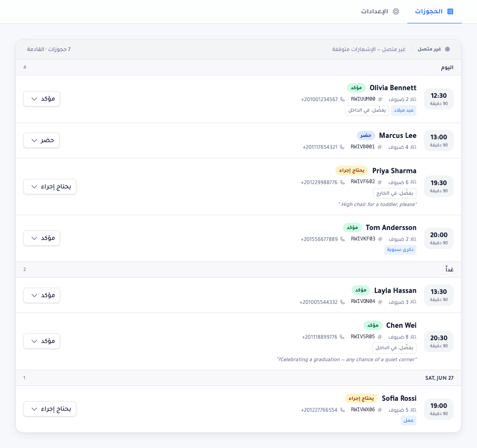Click guests icon in Olivia Bennett row
Image resolution: width=477 pixels, height=448 pixels.
tap(414, 99)
